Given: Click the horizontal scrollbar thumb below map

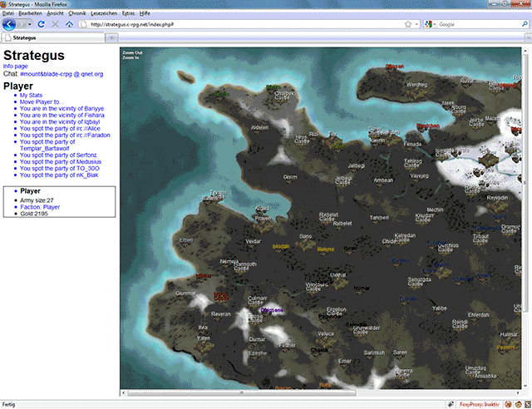Looking at the screenshot, I should [x=242, y=392].
